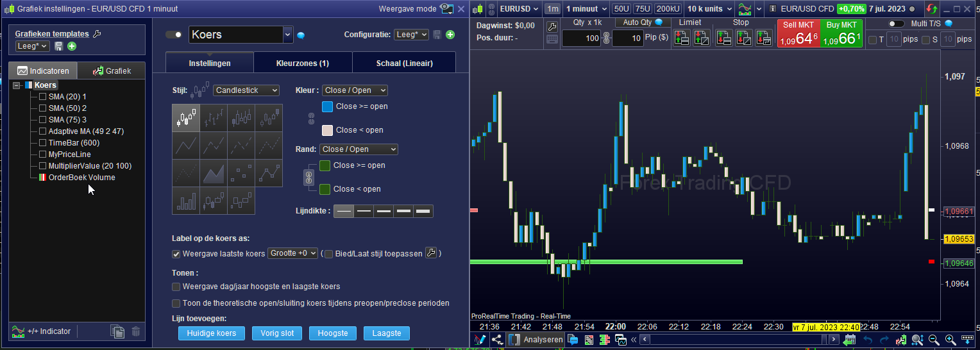
Task: Open the EURUSD symbol dropdown
Action: (520, 9)
